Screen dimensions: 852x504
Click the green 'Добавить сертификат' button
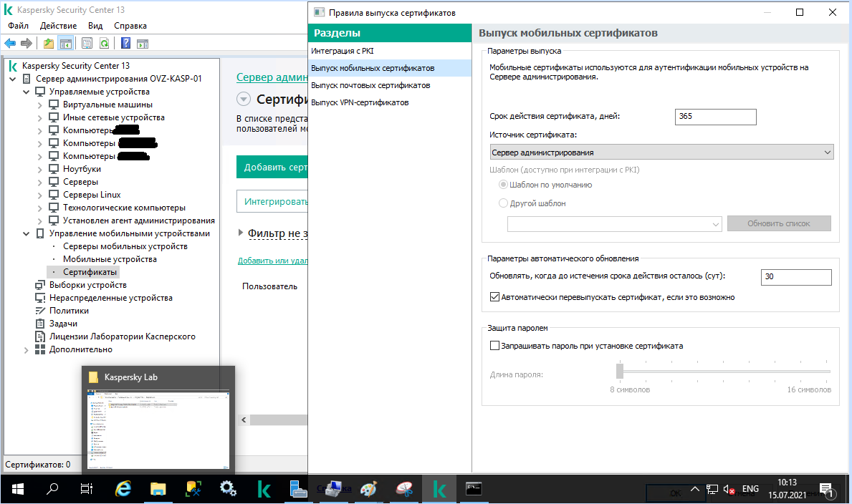272,167
